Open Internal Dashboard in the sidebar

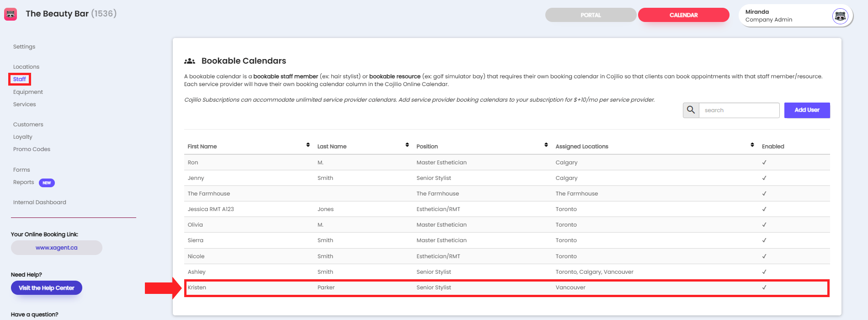click(x=40, y=202)
